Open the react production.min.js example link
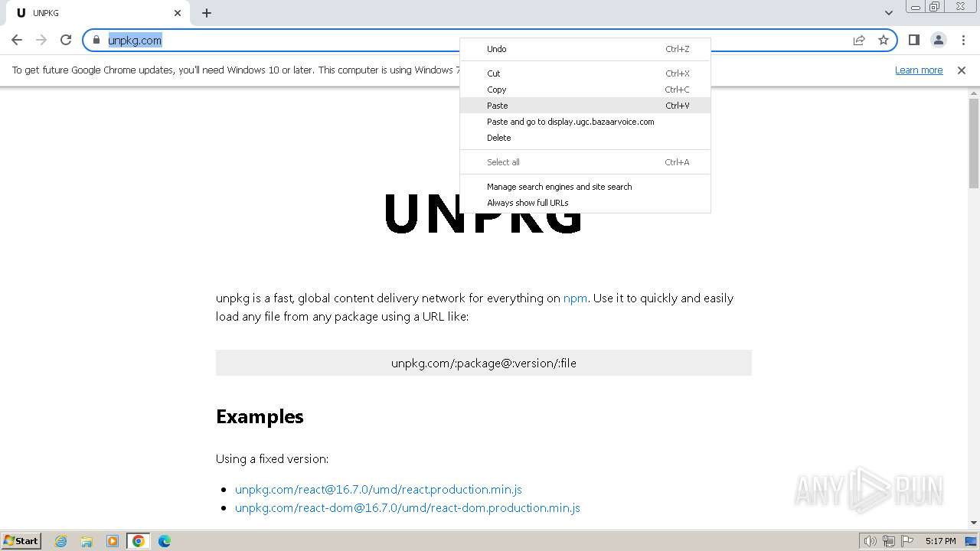This screenshot has width=980, height=551. point(378,489)
